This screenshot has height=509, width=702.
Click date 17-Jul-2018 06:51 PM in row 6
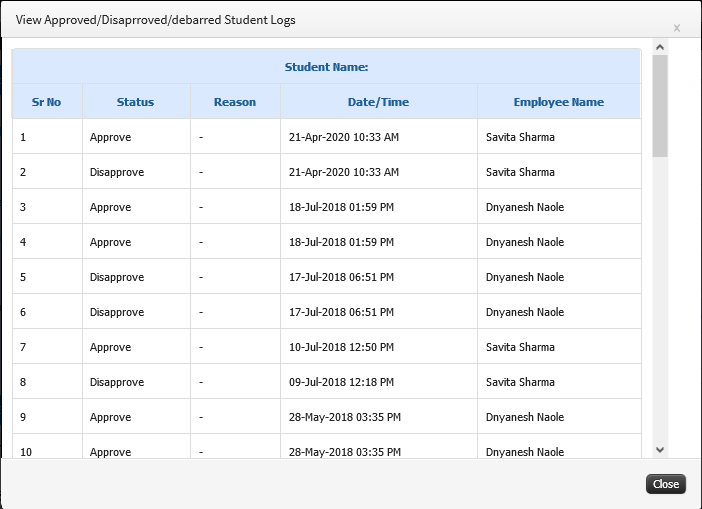(341, 312)
